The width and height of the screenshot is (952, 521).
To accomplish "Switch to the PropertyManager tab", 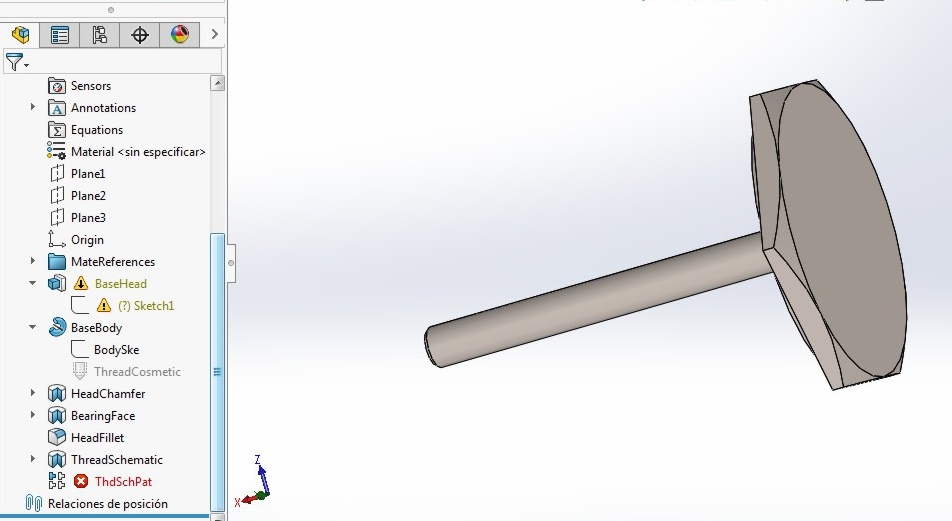I will [x=60, y=35].
